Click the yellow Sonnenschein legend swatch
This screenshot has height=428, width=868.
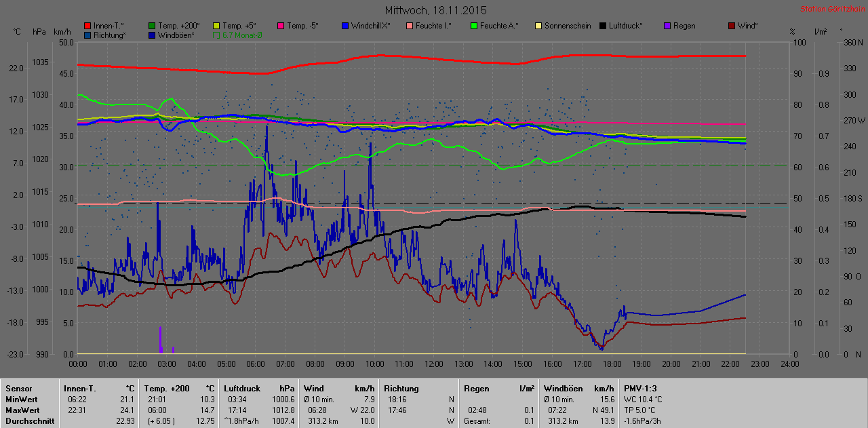pyautogui.click(x=538, y=26)
